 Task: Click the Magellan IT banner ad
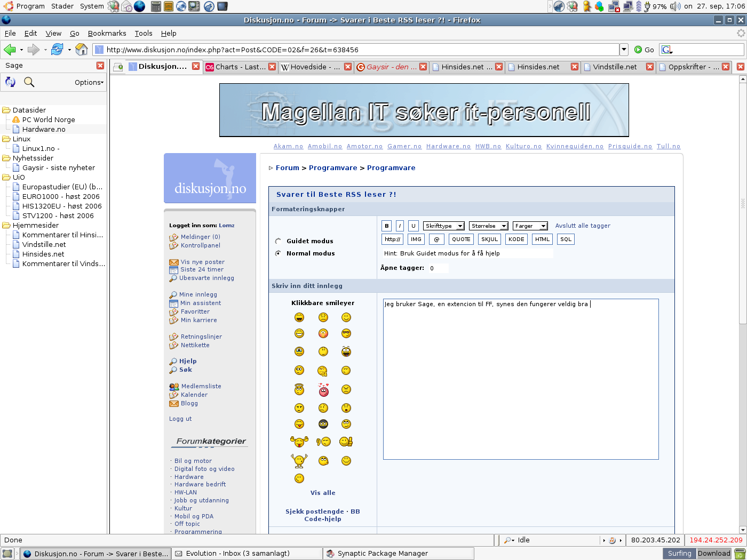click(x=424, y=110)
